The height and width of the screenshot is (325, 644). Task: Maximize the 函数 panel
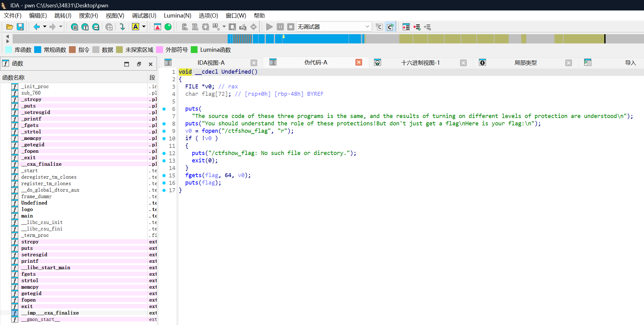(x=126, y=64)
